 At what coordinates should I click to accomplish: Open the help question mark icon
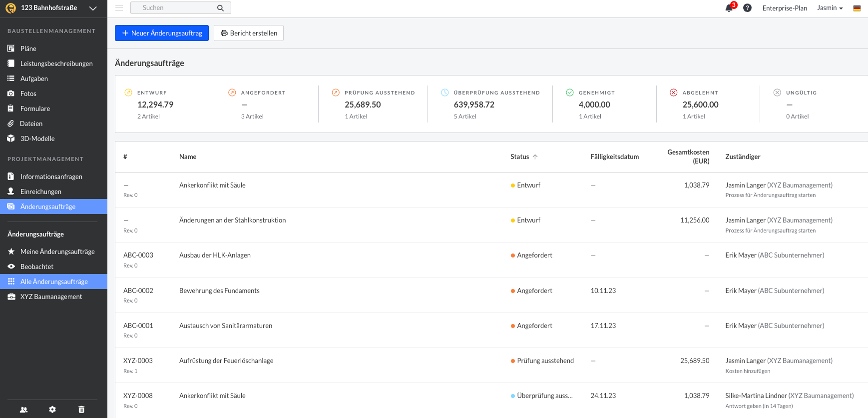tap(747, 8)
